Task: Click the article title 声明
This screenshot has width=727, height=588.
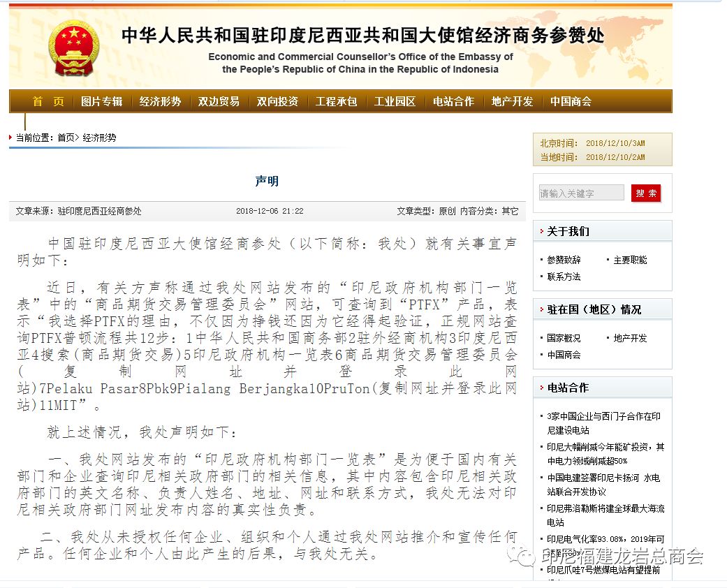Action: [267, 181]
